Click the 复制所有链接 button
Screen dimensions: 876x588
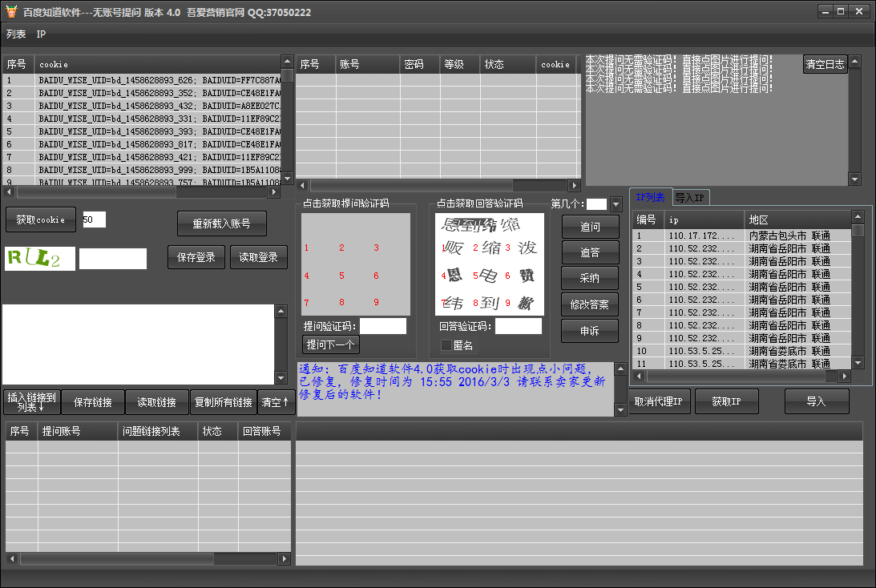[224, 402]
